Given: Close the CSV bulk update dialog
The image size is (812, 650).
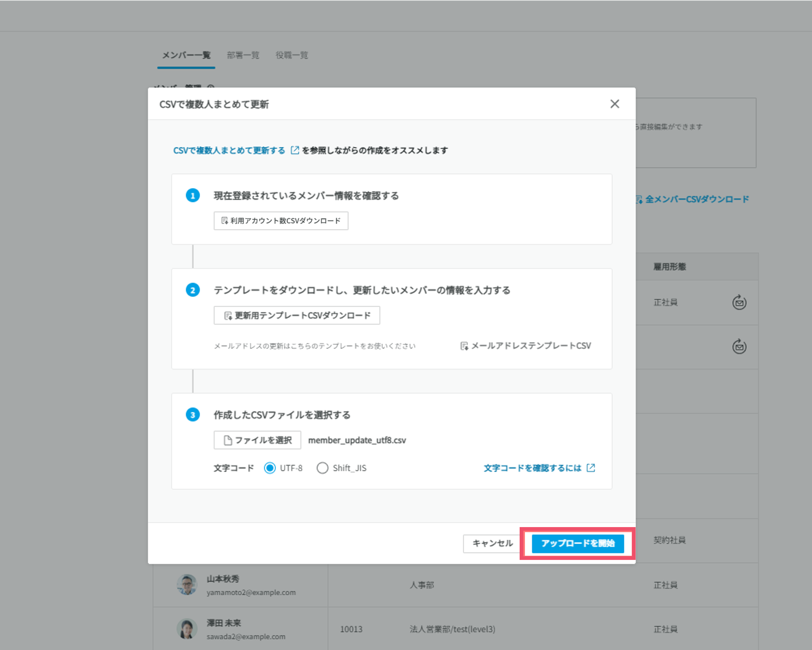Looking at the screenshot, I should click(x=614, y=104).
